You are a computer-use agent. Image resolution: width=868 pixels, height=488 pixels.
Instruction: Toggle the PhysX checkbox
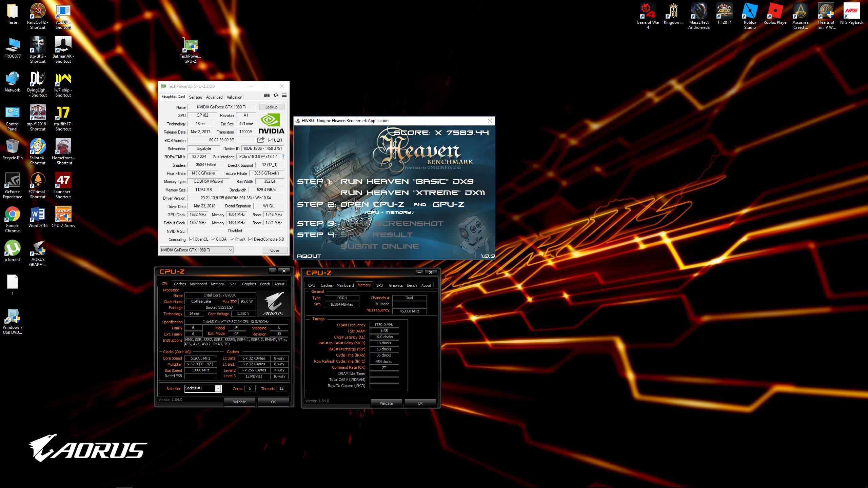click(232, 239)
